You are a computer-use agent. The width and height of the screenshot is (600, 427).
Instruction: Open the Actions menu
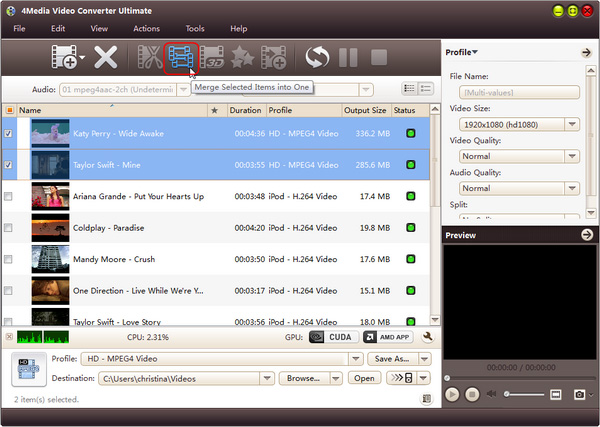pos(146,29)
